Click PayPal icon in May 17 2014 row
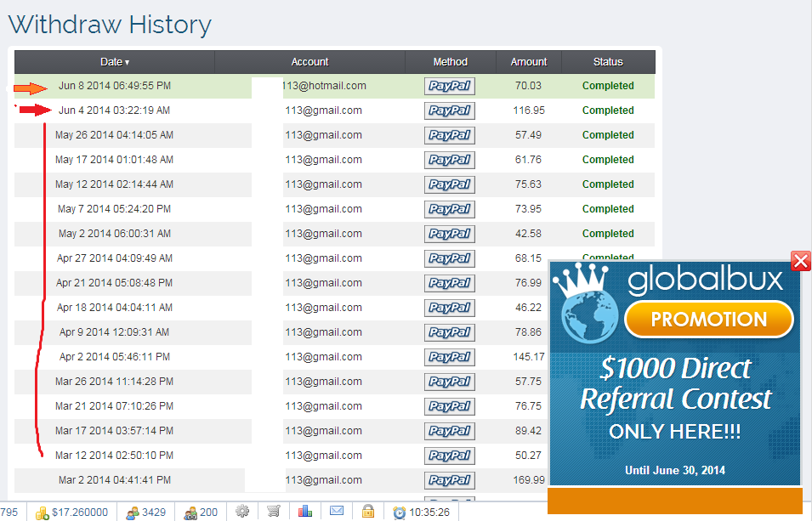The height and width of the screenshot is (521, 812). click(x=450, y=160)
